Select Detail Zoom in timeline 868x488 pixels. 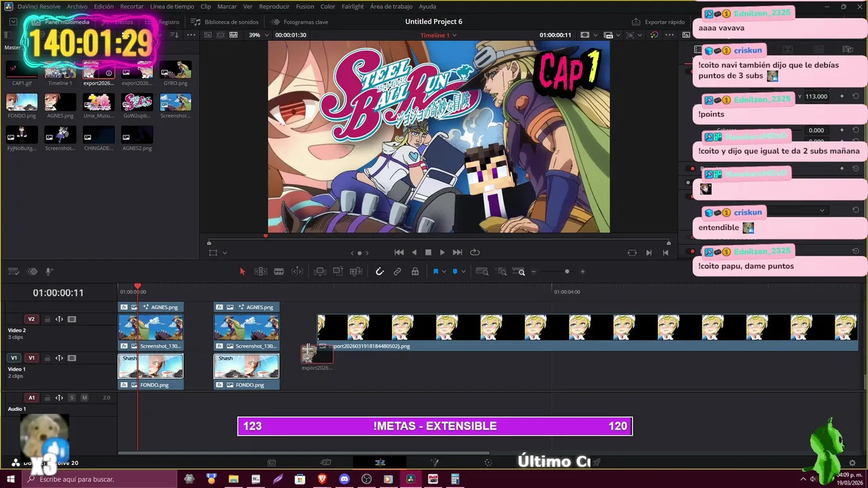click(502, 272)
